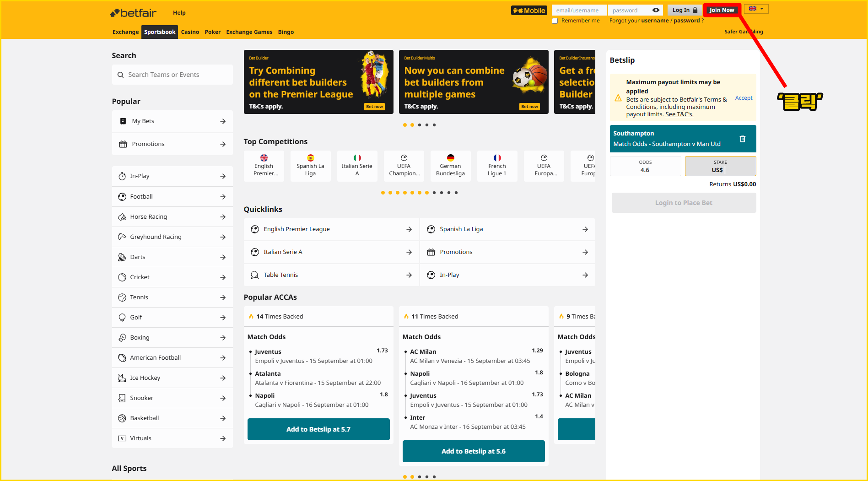
Task: Expand In-Play with its sidebar arrow
Action: pyautogui.click(x=223, y=176)
